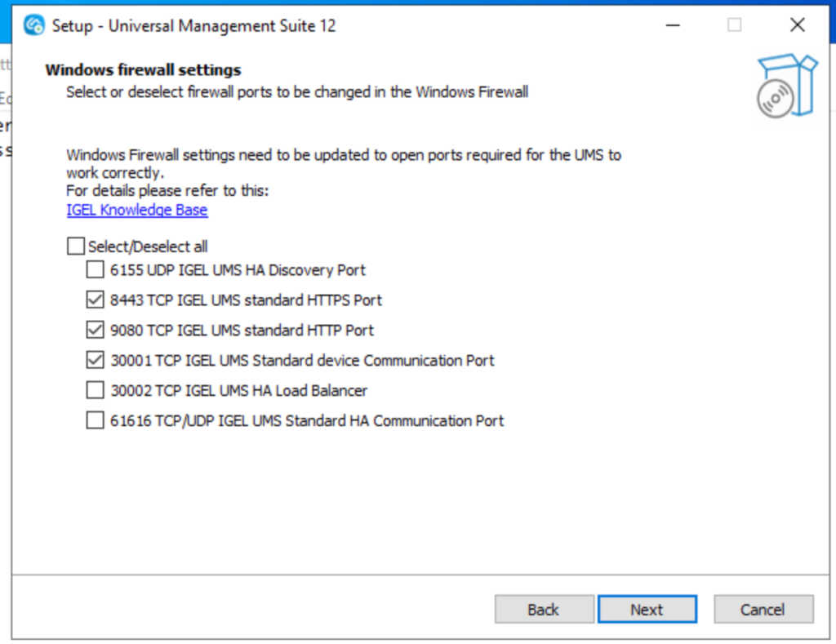Screen dimensions: 836x644
Task: Click the Setup app icon in title bar
Action: [34, 25]
